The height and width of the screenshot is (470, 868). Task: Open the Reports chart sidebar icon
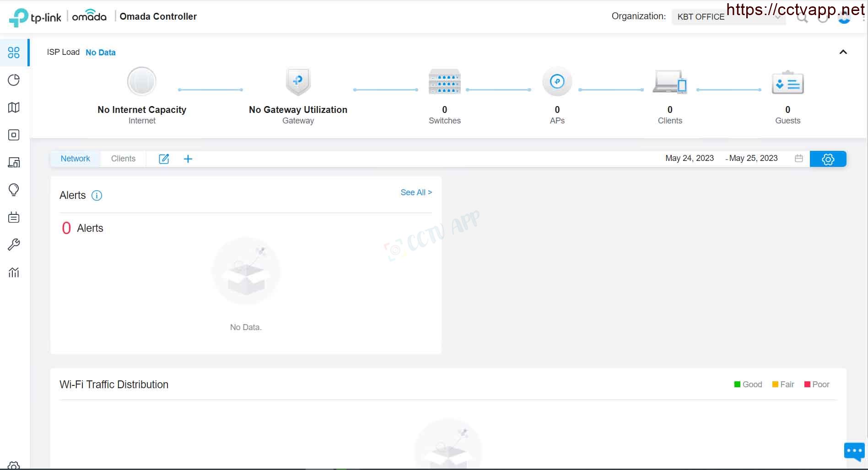coord(14,272)
